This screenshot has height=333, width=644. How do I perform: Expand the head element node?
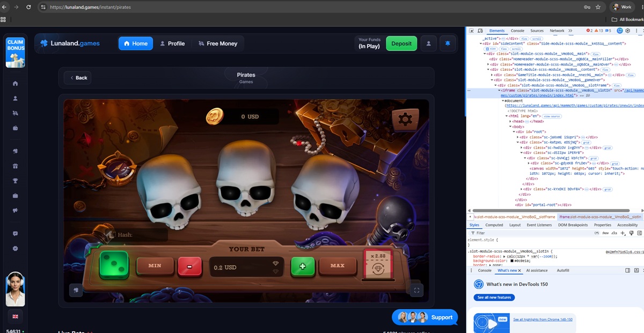click(x=511, y=122)
